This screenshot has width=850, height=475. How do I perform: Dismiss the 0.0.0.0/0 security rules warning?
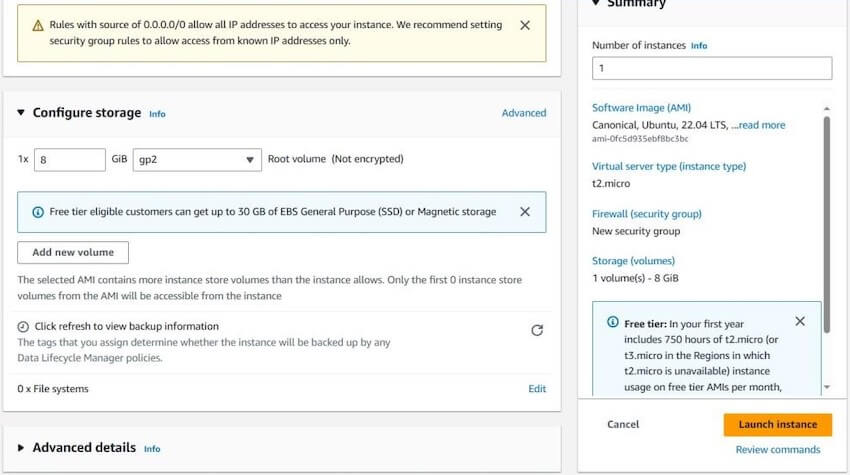(x=525, y=25)
